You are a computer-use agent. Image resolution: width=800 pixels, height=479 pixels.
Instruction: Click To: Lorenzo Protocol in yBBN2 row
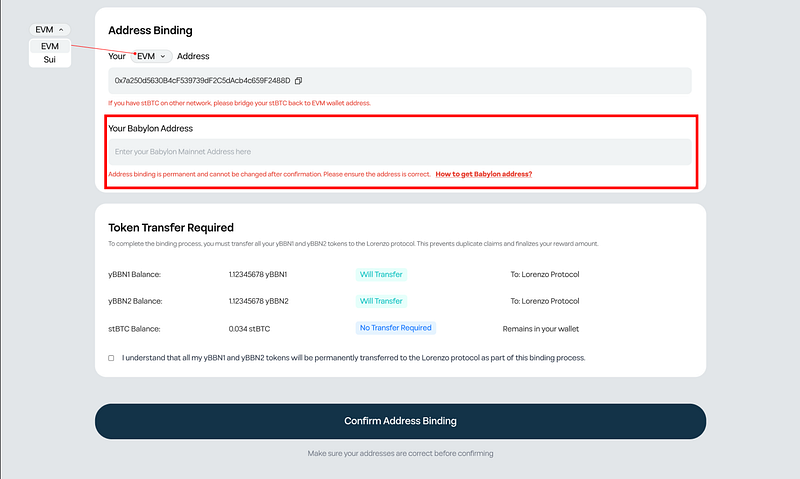[x=544, y=301]
